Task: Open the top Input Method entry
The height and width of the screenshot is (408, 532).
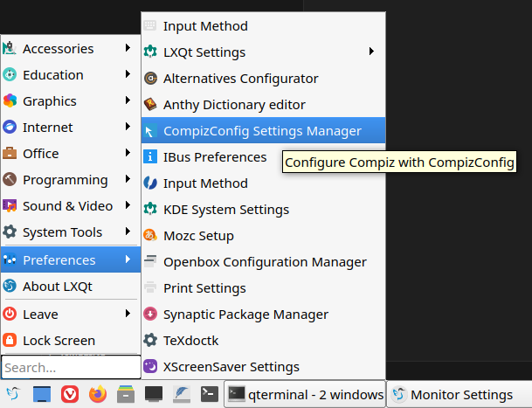Action: click(263, 26)
